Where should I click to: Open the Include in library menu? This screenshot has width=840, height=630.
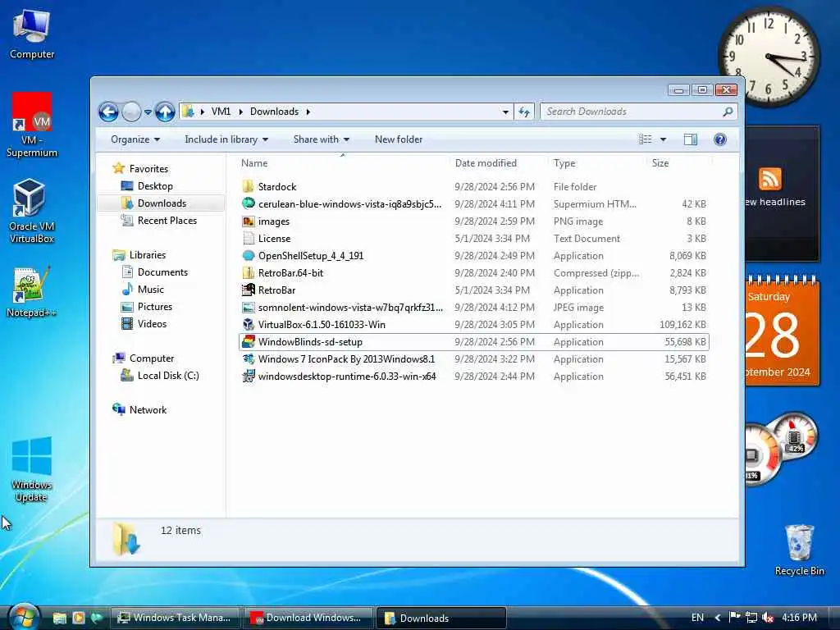point(226,139)
